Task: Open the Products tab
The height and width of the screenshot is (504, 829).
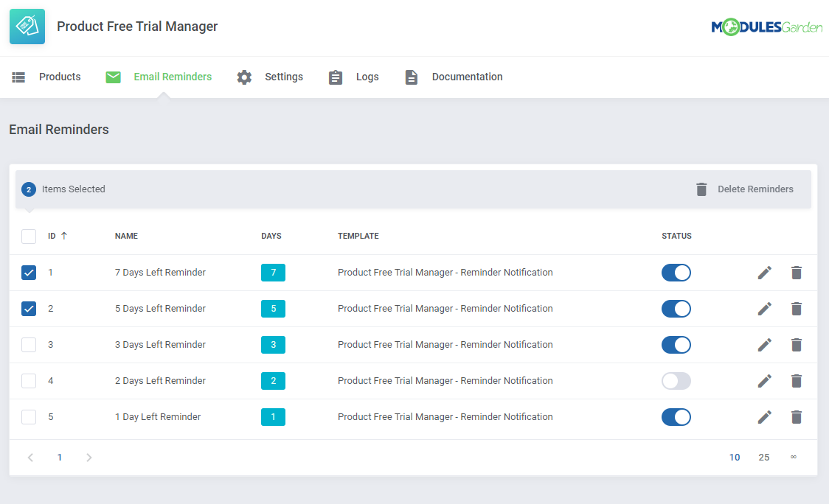Action: point(60,77)
